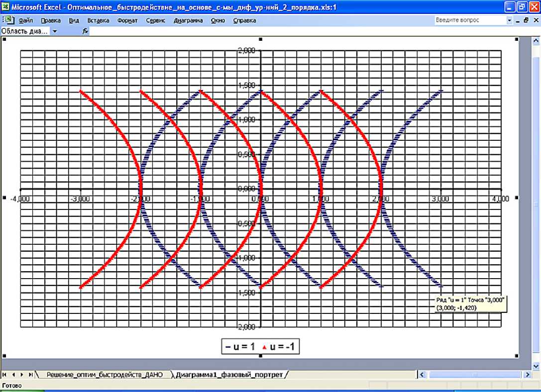Viewport: 541px width, 392px height.
Task: Open the Правка menu
Action: (51, 20)
